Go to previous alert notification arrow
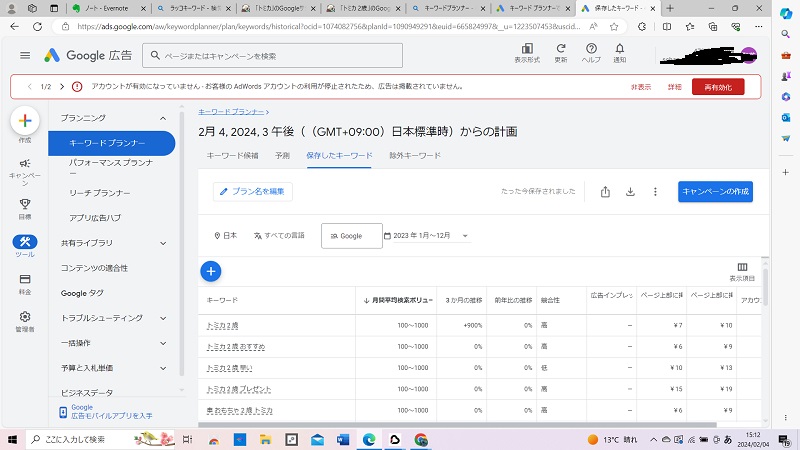 pos(30,87)
